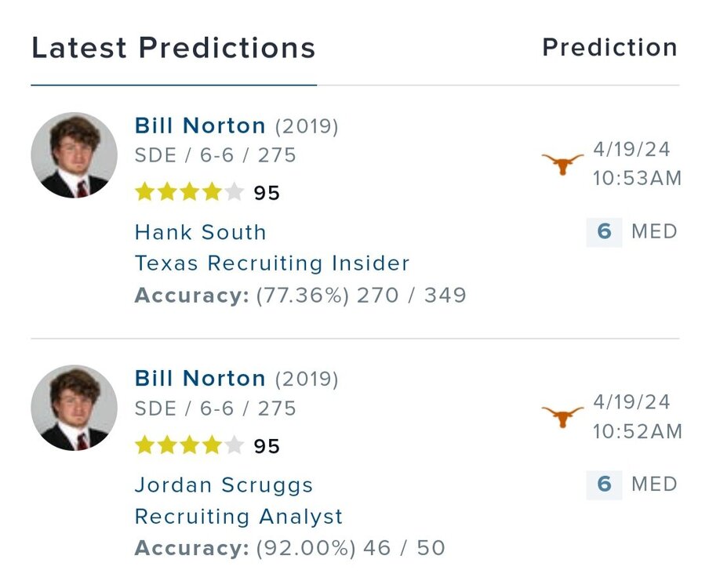Click the Texas Longhorns logo beside 10:52AM
Screen dimensions: 709x588
562,416
